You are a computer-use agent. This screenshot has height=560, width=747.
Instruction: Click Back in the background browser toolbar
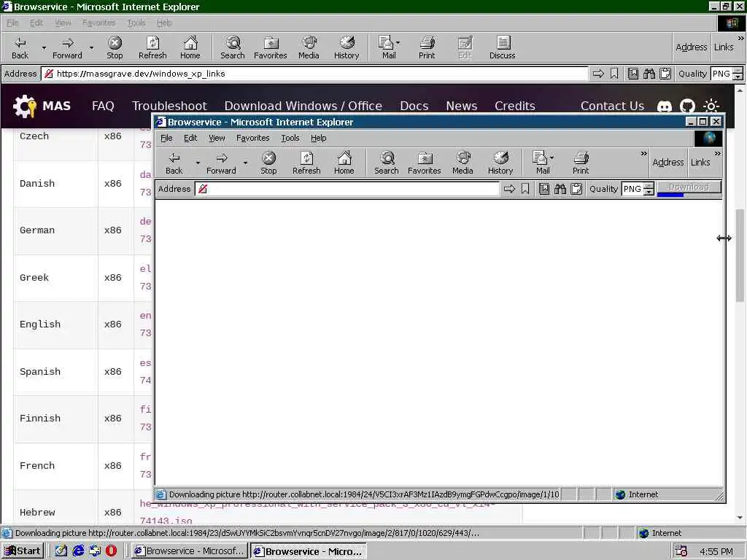pos(20,47)
